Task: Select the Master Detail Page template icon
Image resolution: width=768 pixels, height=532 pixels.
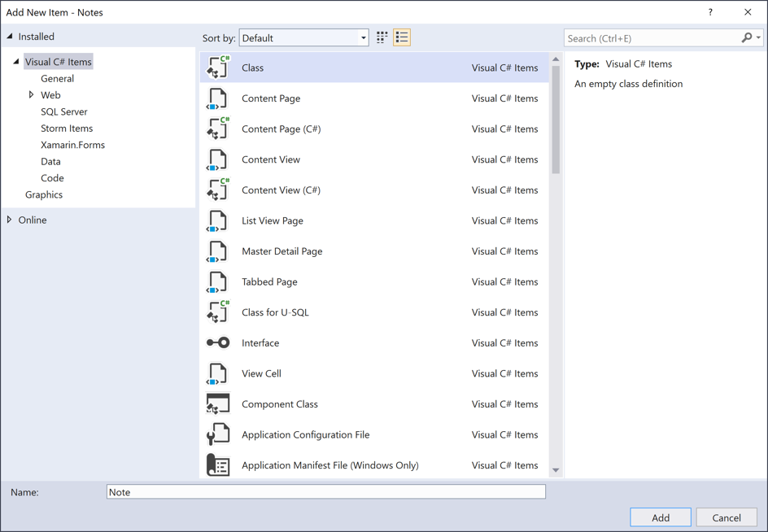Action: tap(217, 251)
